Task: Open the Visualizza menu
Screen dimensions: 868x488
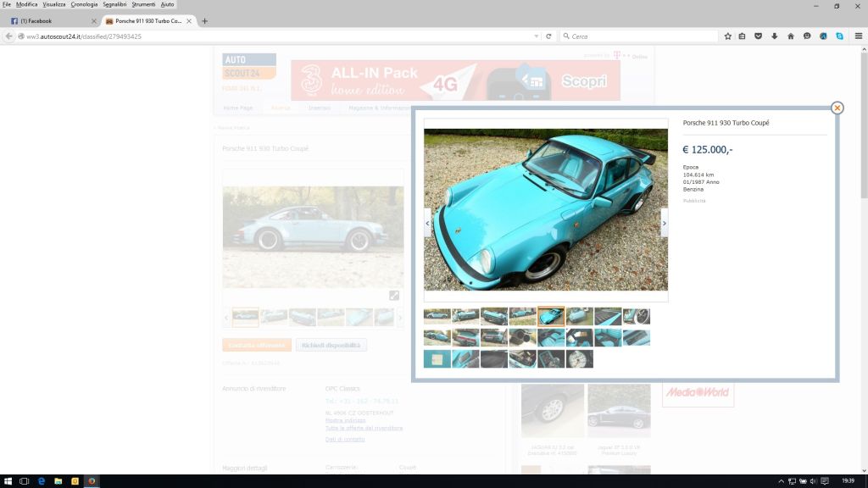Action: point(54,4)
